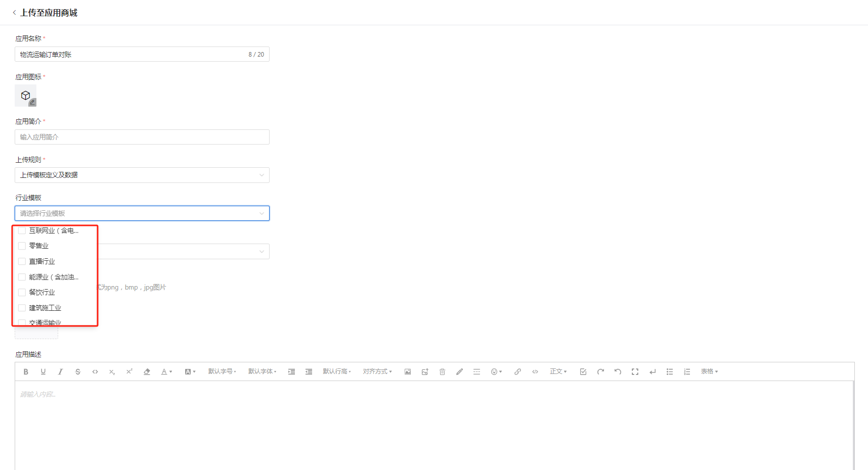Screen dimensions: 868x470
Task: Check the 零售业 industry option
Action: (22, 246)
